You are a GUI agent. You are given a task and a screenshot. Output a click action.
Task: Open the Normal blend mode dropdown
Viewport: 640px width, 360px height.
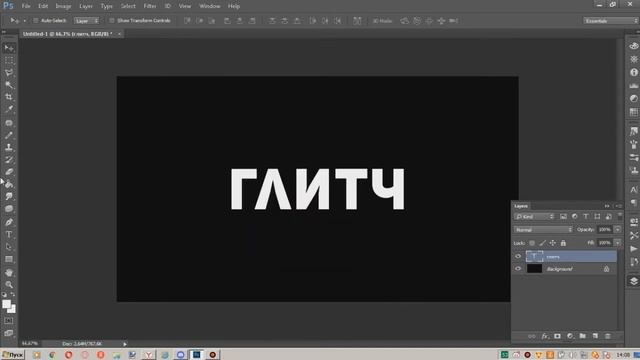543,230
